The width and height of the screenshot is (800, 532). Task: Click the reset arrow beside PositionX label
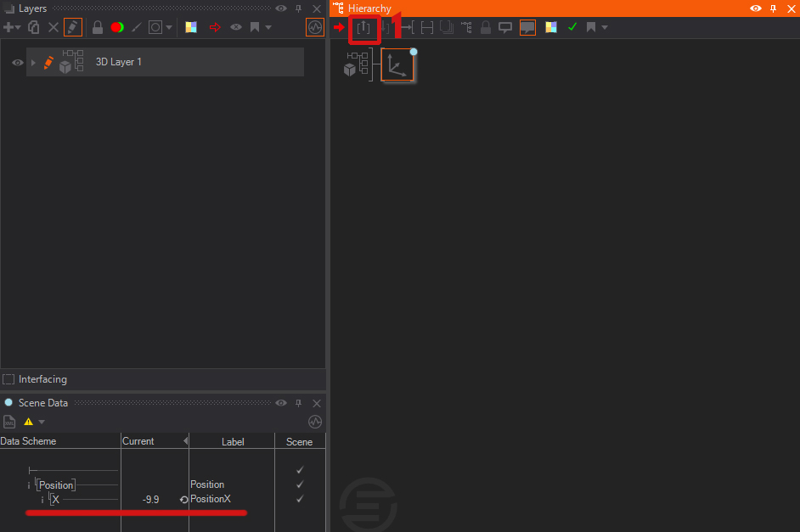point(183,500)
